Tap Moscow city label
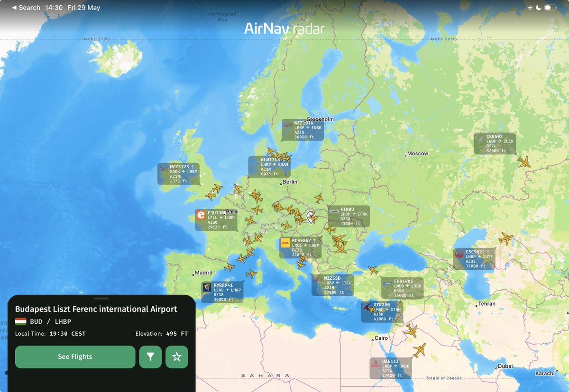The height and width of the screenshot is (392, 569). 417,154
